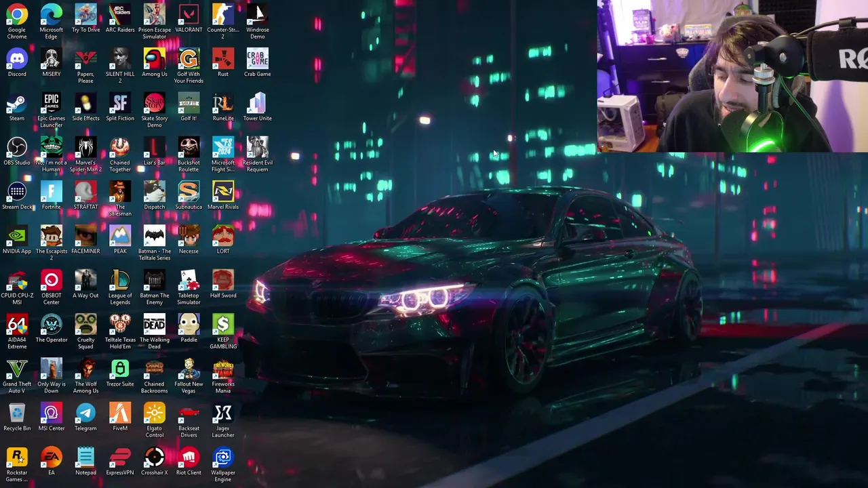
Task: Click Prison Escape Simulator icon
Action: tap(155, 14)
